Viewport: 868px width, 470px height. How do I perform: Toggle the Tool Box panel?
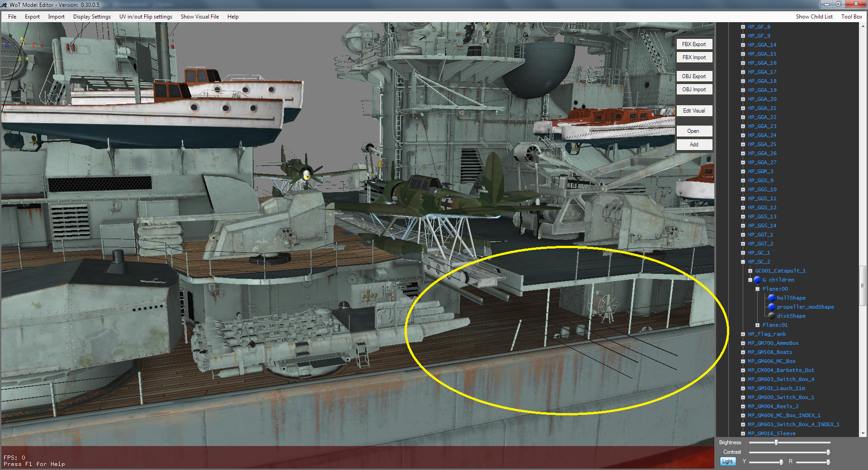pyautogui.click(x=851, y=17)
